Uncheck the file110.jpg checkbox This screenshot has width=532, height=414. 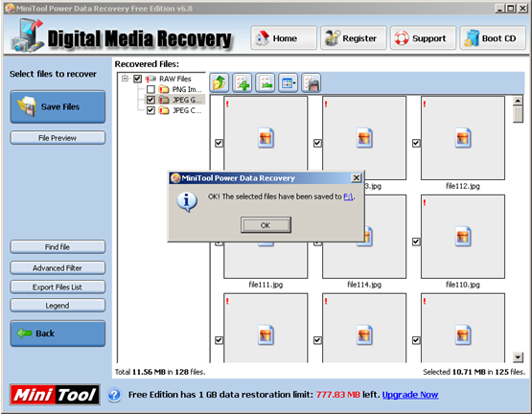click(x=416, y=241)
